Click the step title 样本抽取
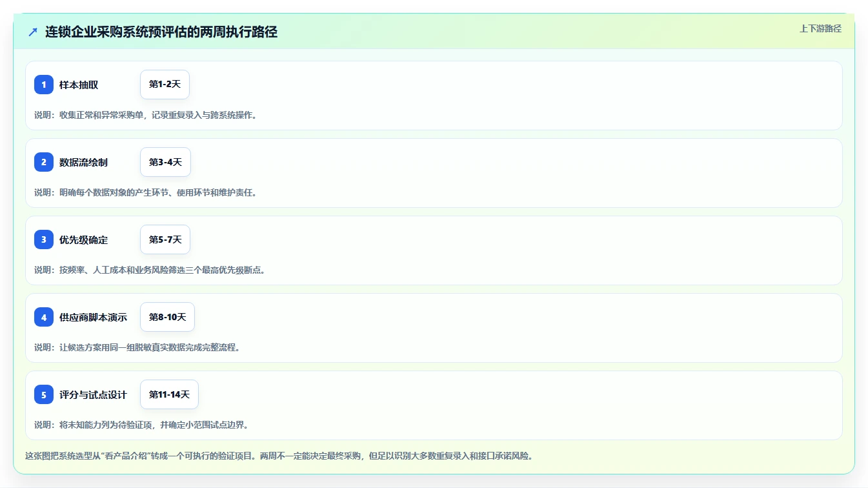 [x=79, y=85]
